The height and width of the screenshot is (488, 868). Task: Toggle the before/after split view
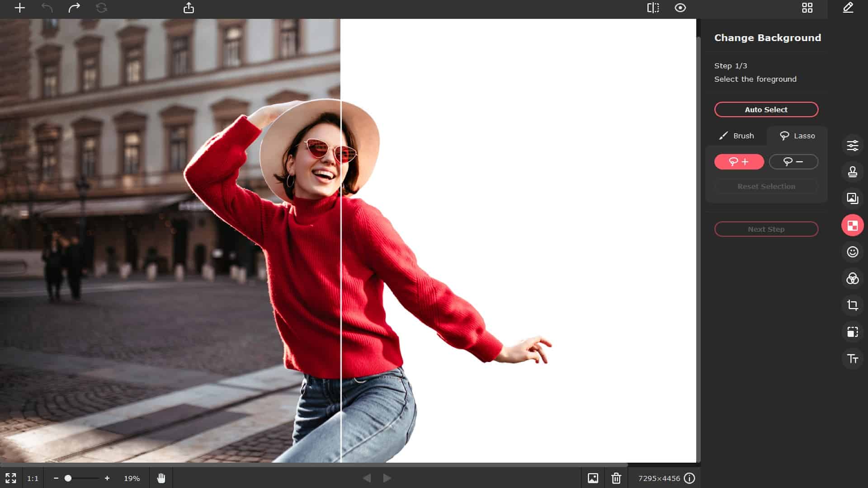click(653, 8)
